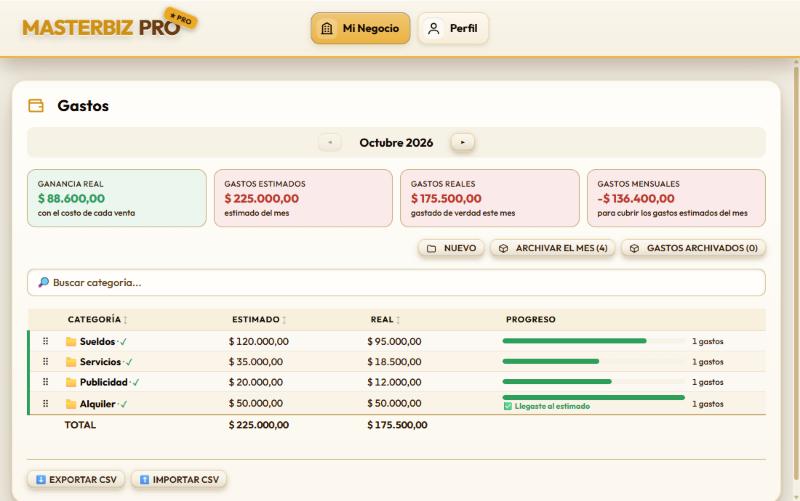Click the upload icon on Importar CSV

coord(144,480)
